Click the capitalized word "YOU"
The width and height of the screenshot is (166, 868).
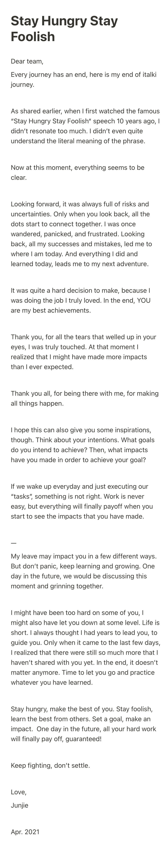[143, 300]
